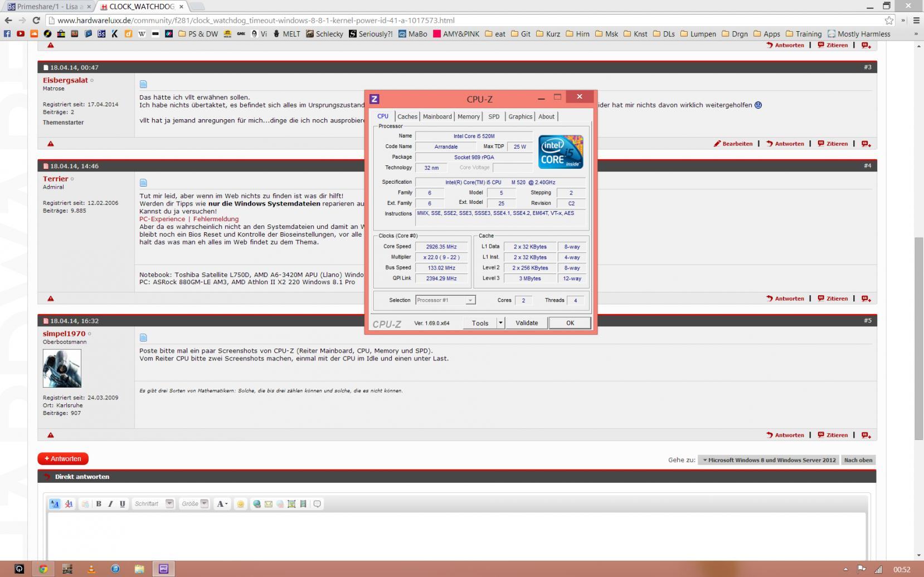Screen dimensions: 924x577
Task: Click the report warning icon on post #4
Action: 51,299
